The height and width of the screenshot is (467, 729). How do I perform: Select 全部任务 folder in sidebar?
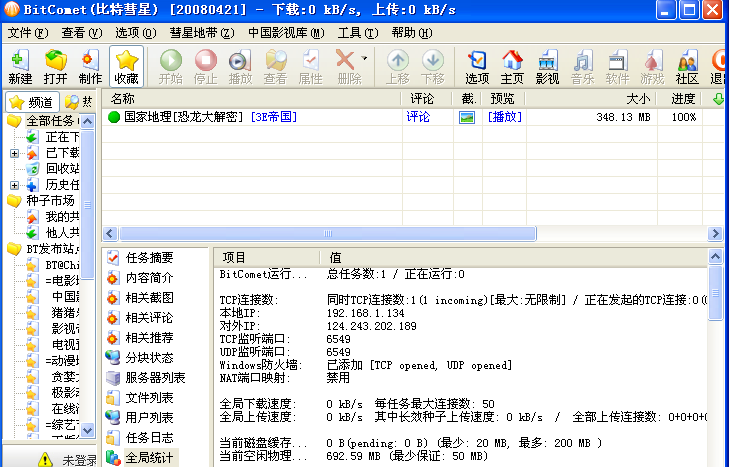pyautogui.click(x=43, y=121)
